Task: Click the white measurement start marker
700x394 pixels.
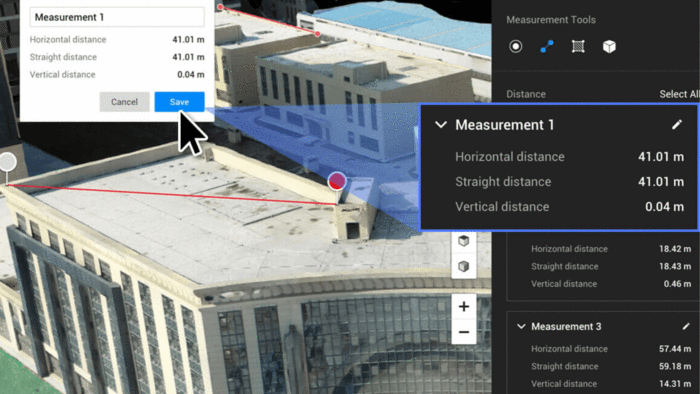Action: 8,162
